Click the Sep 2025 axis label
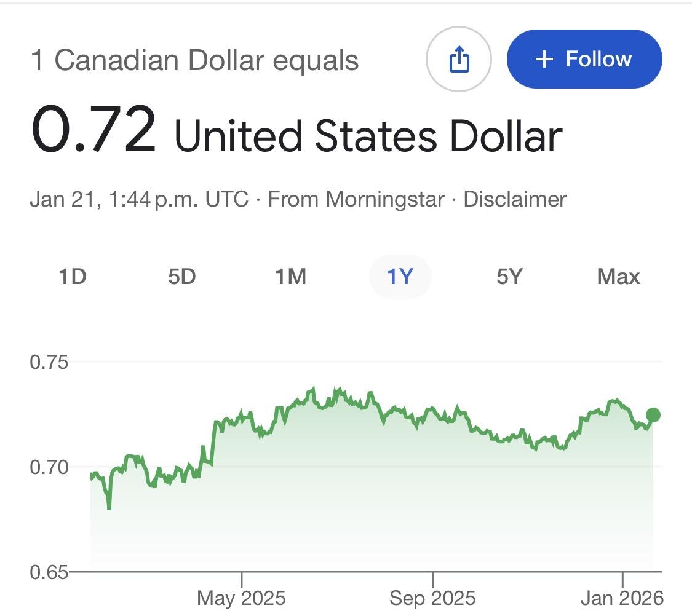This screenshot has width=692, height=616. click(x=432, y=598)
